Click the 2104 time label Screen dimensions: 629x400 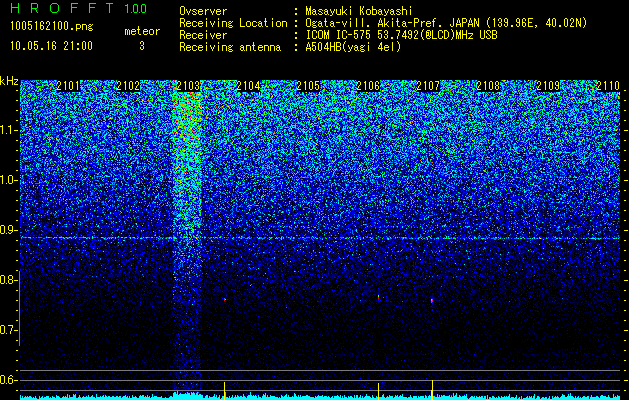(248, 86)
